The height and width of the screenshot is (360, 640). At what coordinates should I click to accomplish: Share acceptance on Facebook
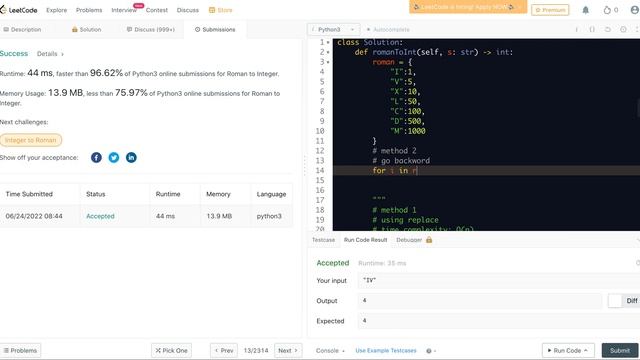[96, 158]
